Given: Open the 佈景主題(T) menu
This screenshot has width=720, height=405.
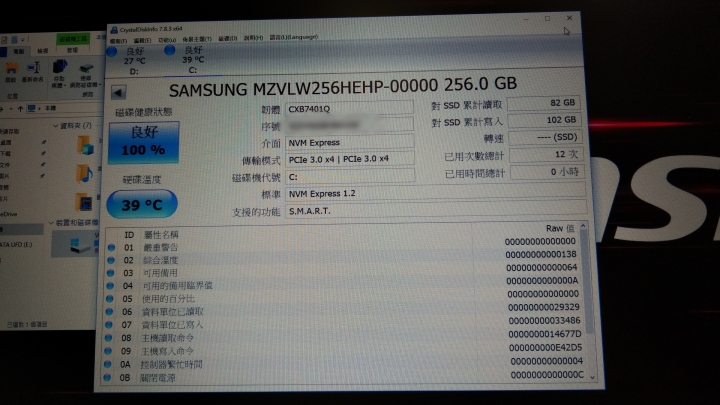Looking at the screenshot, I should pyautogui.click(x=197, y=39).
